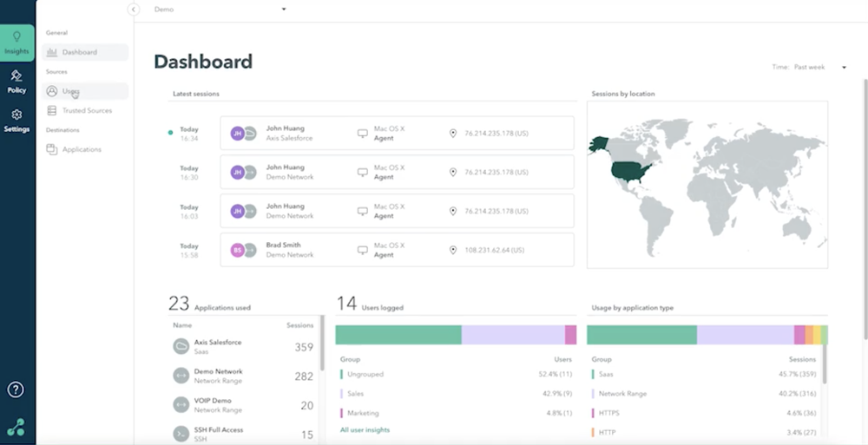Open Trusted Sources in the sidebar
This screenshot has height=445, width=868.
point(85,111)
